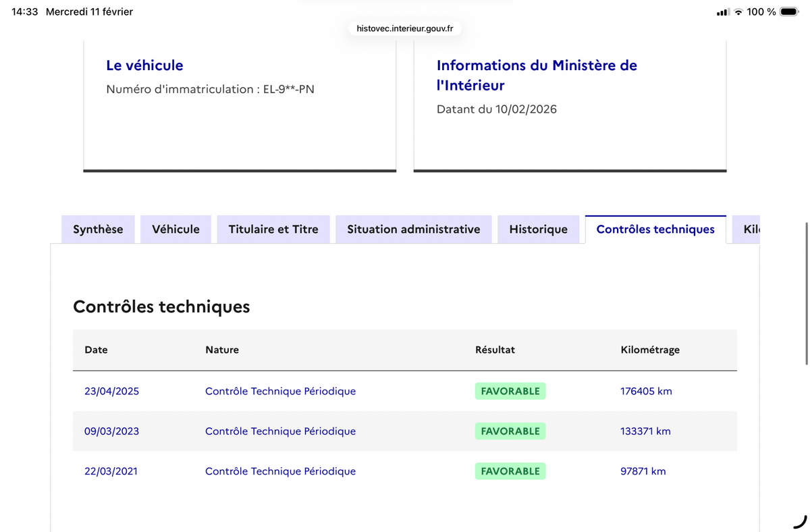Tap the cellular signal bars icon

point(723,12)
